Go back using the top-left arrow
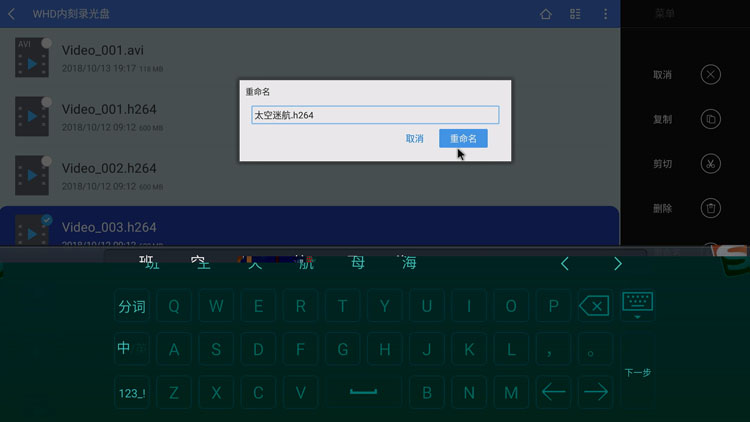This screenshot has height=422, width=750. (12, 14)
